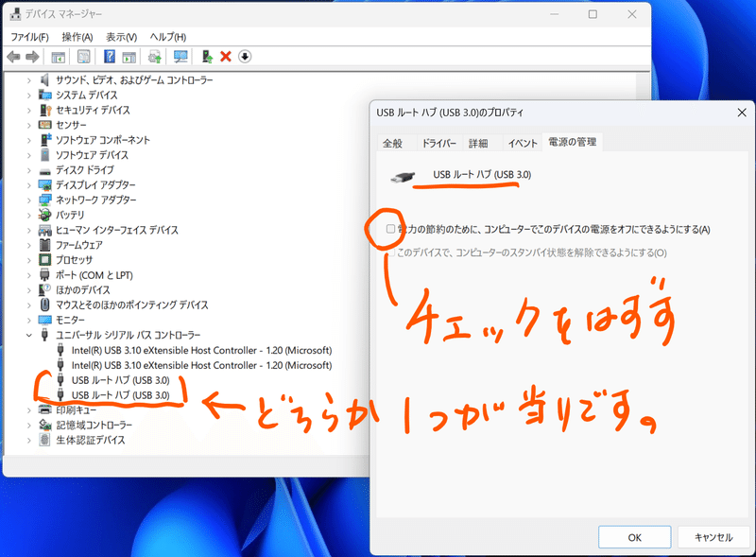Click the red X Uninstall device icon
The width and height of the screenshot is (756, 557).
tap(226, 57)
